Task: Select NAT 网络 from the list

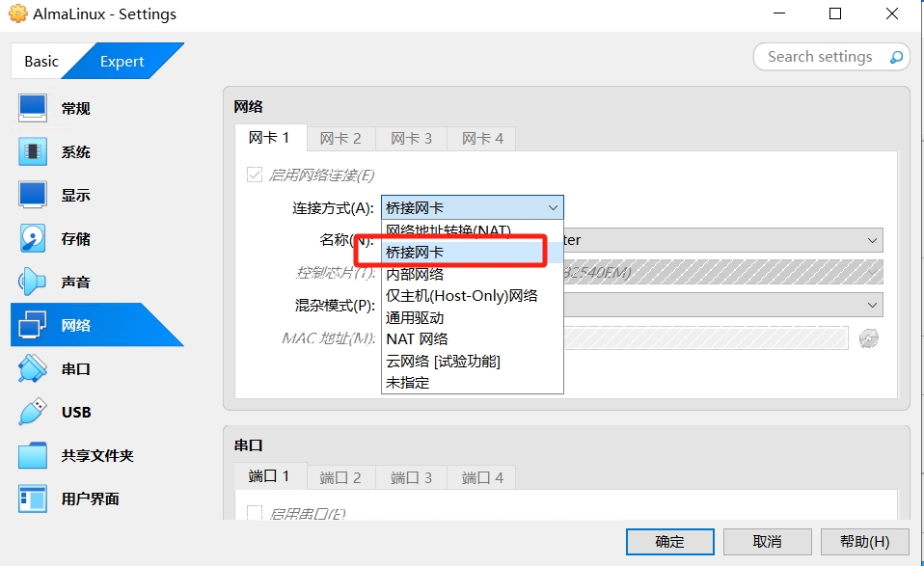Action: 472,339
